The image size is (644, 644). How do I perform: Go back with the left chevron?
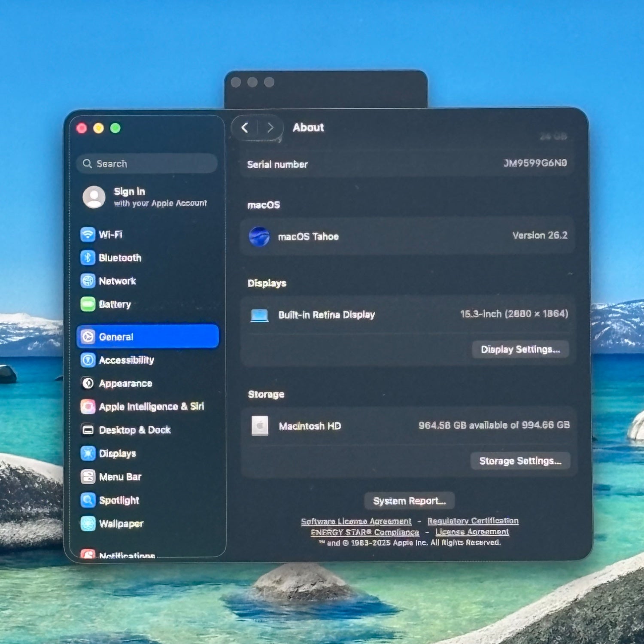245,128
